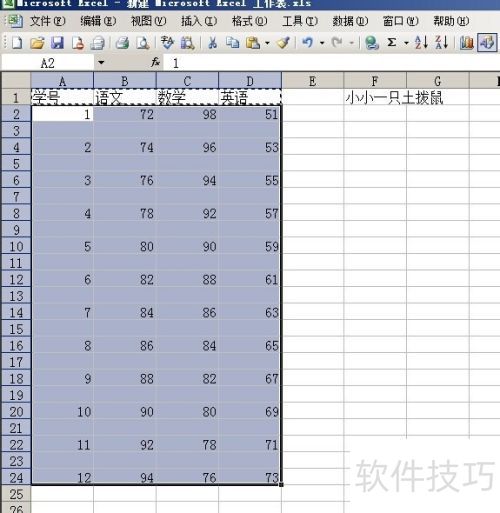500x513 pixels.
Task: Select column E by its header
Action: coord(313,81)
